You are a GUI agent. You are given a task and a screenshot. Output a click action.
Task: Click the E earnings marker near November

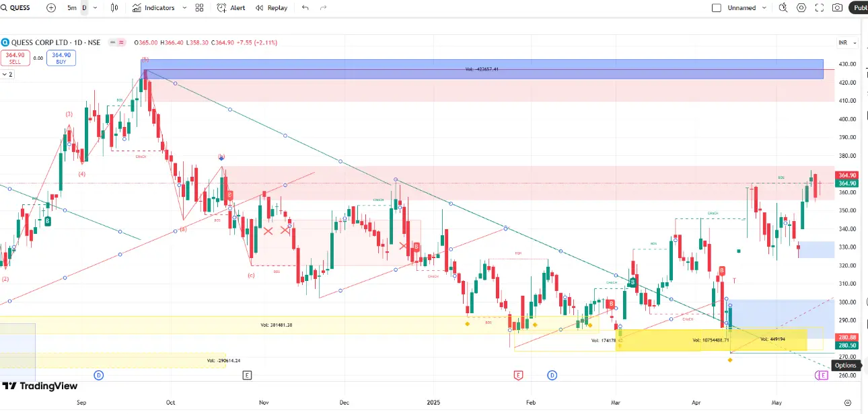248,375
